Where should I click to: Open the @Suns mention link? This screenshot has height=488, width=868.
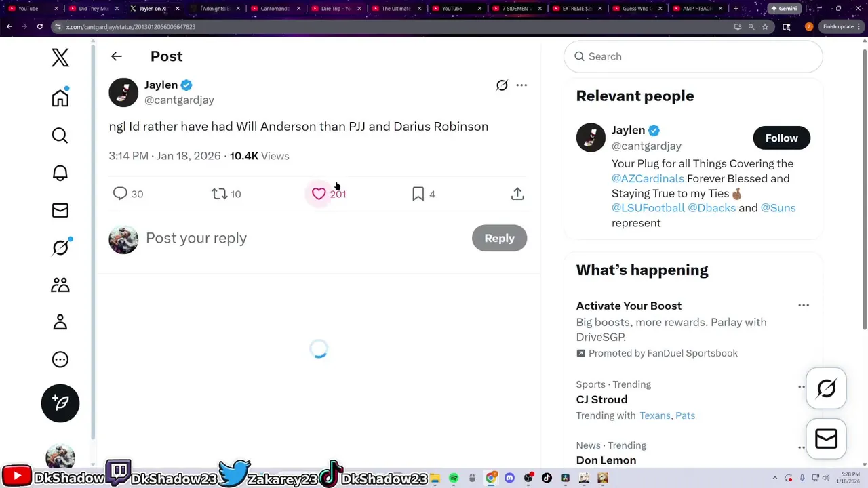click(x=778, y=208)
